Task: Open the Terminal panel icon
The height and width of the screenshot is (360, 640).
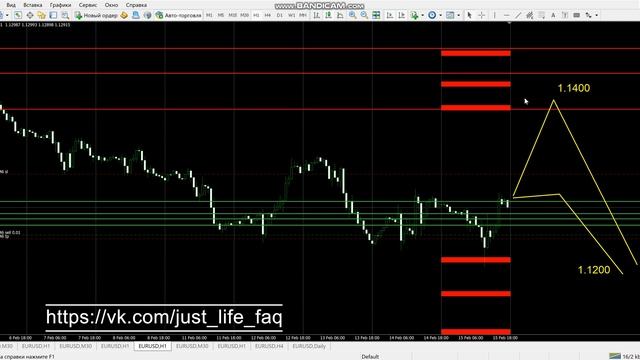Action: pyautogui.click(x=53, y=15)
